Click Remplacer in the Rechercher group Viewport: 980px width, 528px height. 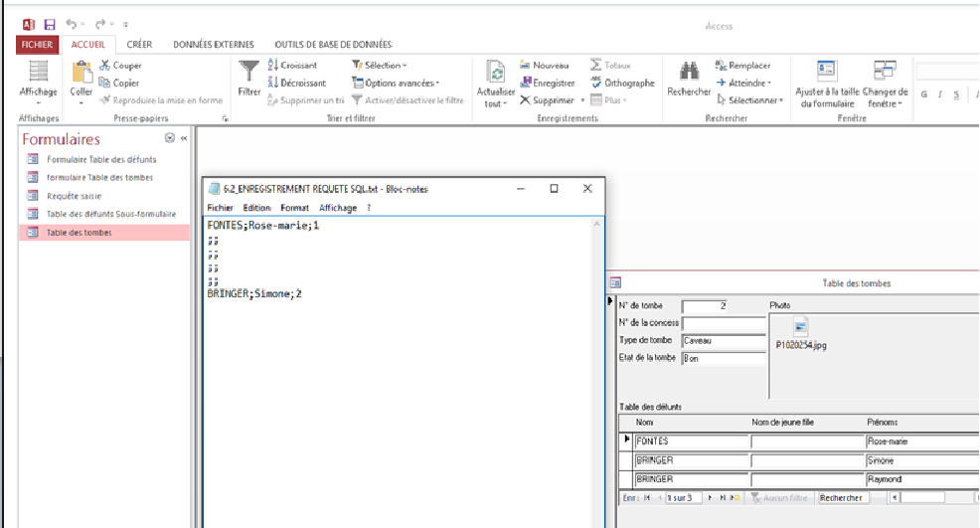pyautogui.click(x=742, y=65)
